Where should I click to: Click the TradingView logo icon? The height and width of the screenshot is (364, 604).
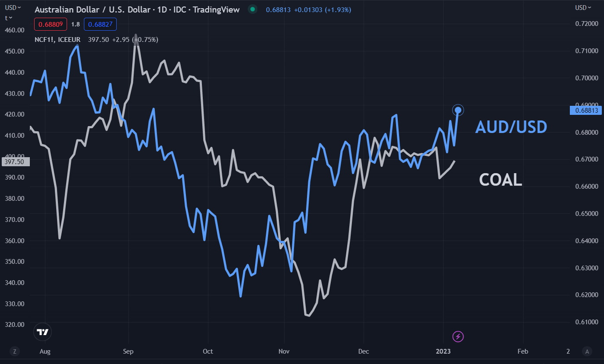point(42,332)
